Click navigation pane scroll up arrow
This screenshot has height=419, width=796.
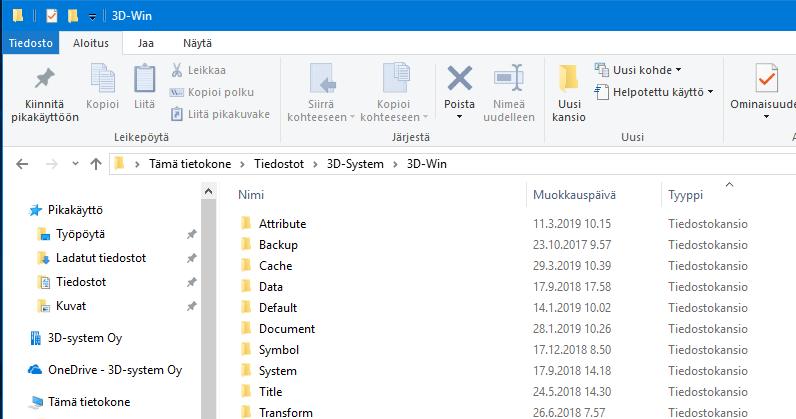pos(208,191)
